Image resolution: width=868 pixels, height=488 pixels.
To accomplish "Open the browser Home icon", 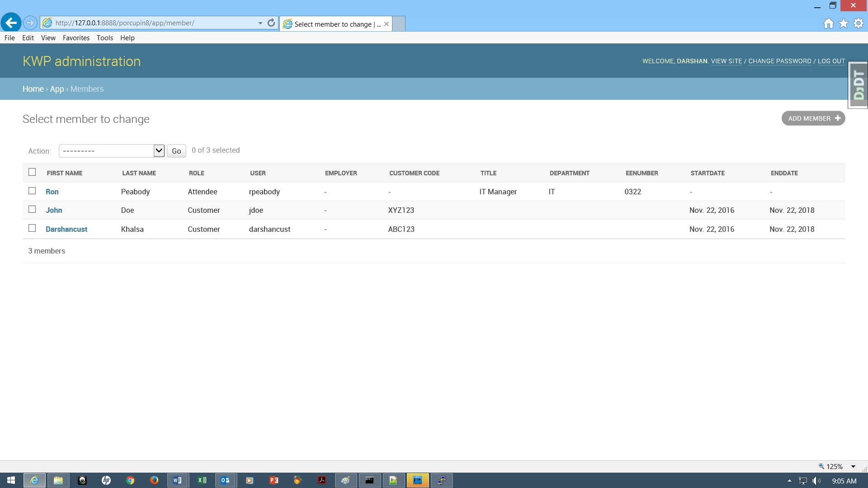I will point(828,23).
